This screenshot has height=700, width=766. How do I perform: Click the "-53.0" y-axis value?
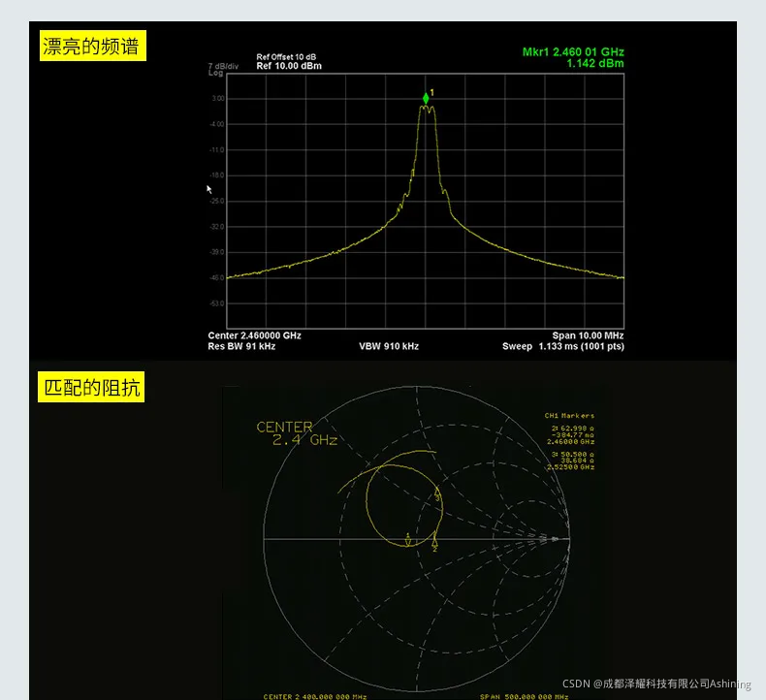point(217,303)
